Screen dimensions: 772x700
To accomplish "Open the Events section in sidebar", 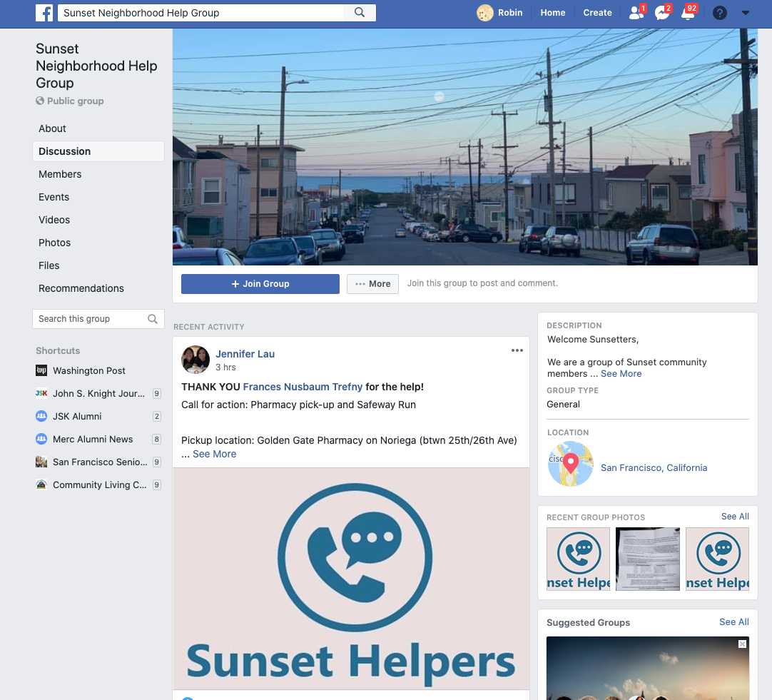I will click(x=54, y=197).
